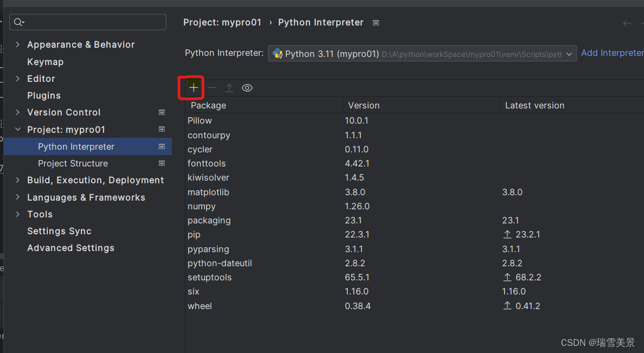Click Pillow version 10.0.1 cell
644x353 pixels.
pos(357,121)
